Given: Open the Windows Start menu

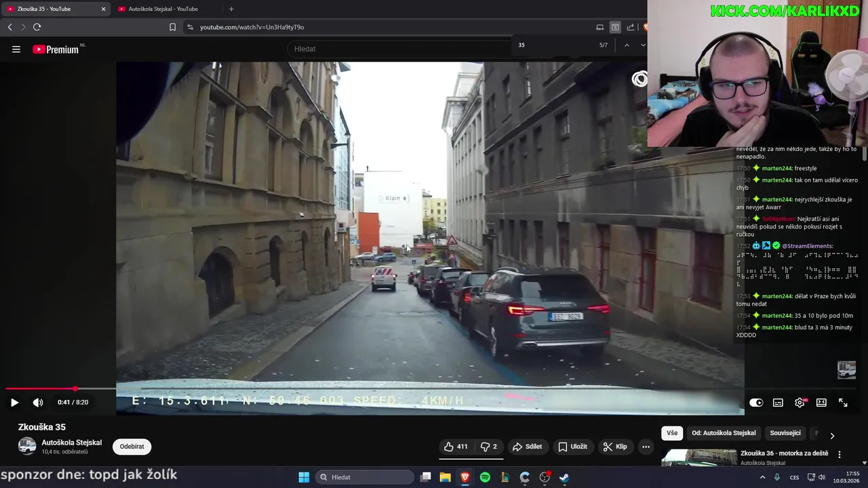Looking at the screenshot, I should pyautogui.click(x=304, y=477).
